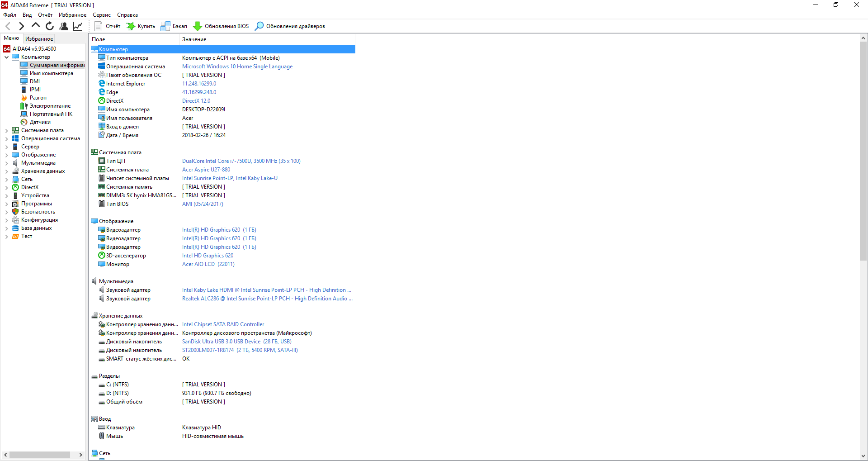Select the Клавиатура row icon

pos(102,428)
